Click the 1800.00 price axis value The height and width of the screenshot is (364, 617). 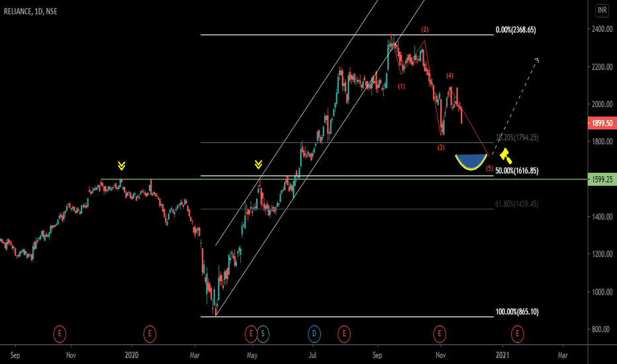pyautogui.click(x=602, y=142)
